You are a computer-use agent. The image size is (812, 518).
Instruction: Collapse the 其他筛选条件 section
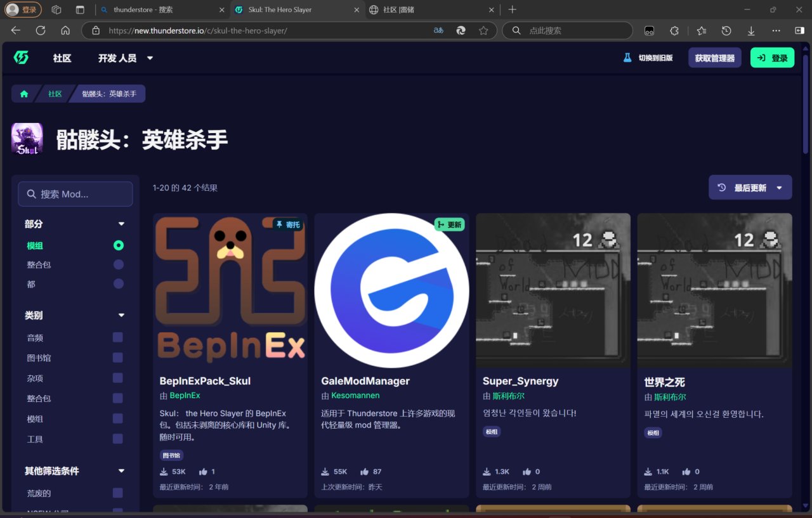pyautogui.click(x=121, y=471)
